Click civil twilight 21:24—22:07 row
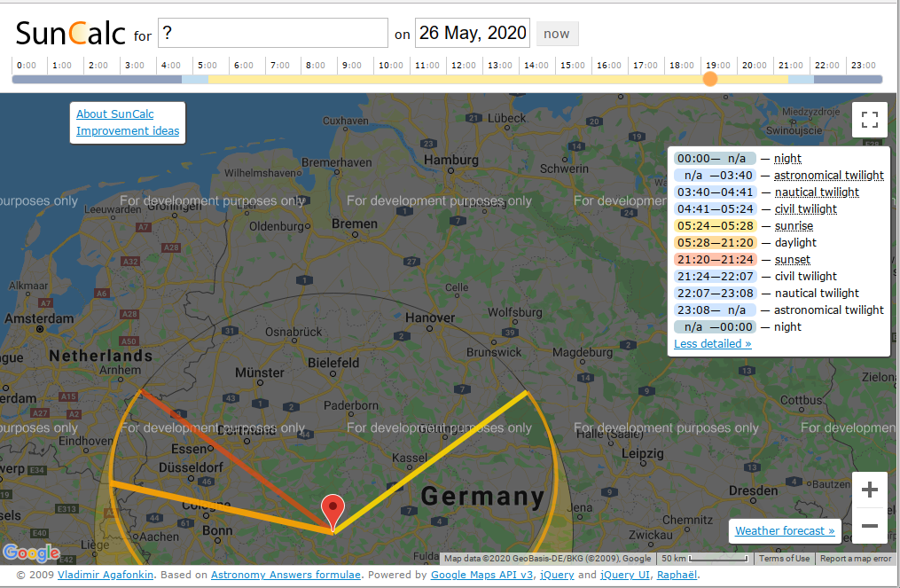This screenshot has height=588, width=900. pyautogui.click(x=755, y=276)
